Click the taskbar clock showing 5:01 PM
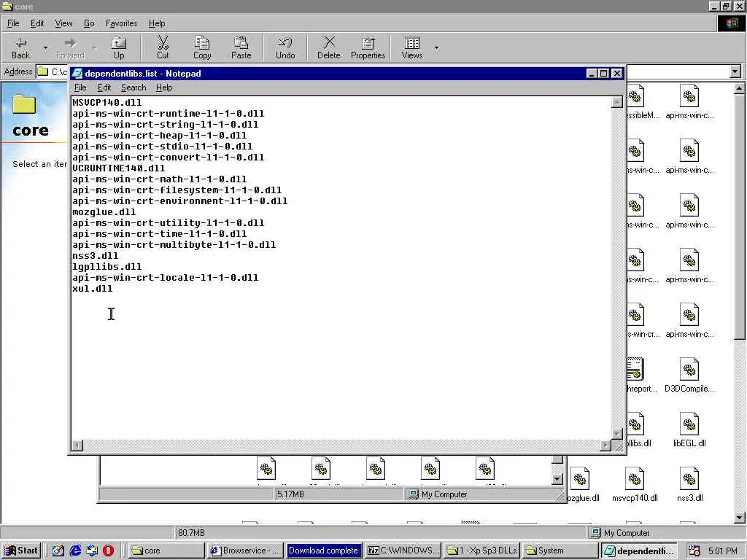The height and width of the screenshot is (560, 747). tap(722, 551)
